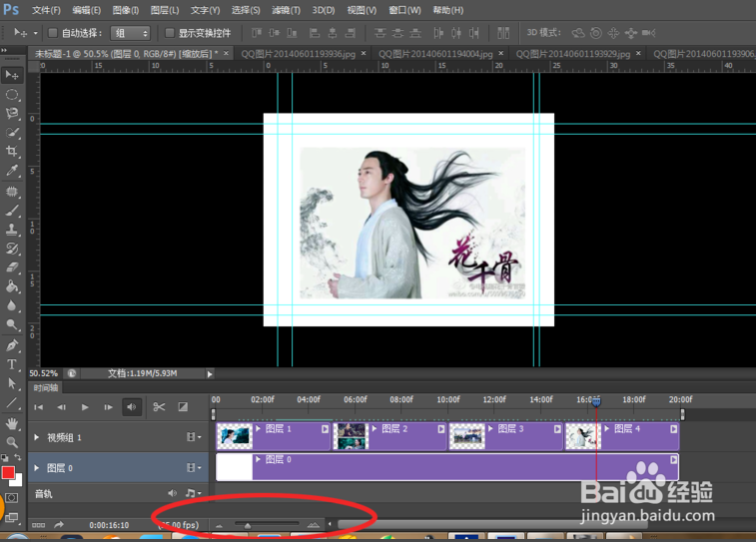Mute the 音轨 audio track
Screen dimensions: 756x542
172,493
